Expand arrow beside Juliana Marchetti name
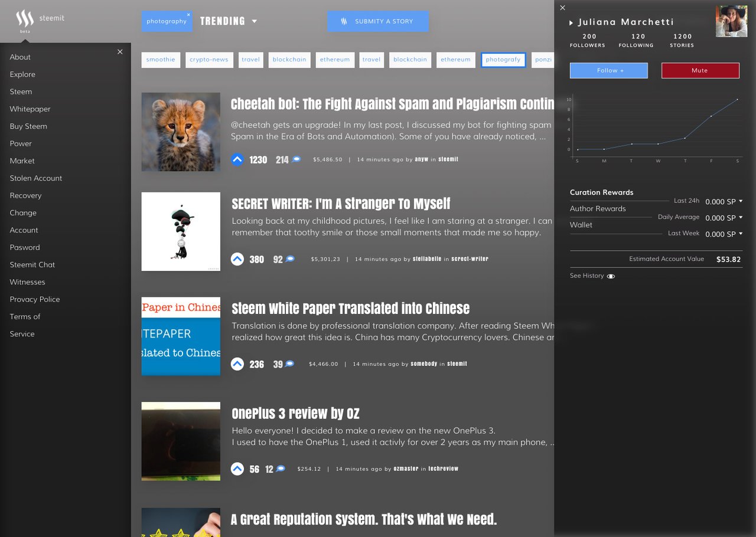 point(571,22)
